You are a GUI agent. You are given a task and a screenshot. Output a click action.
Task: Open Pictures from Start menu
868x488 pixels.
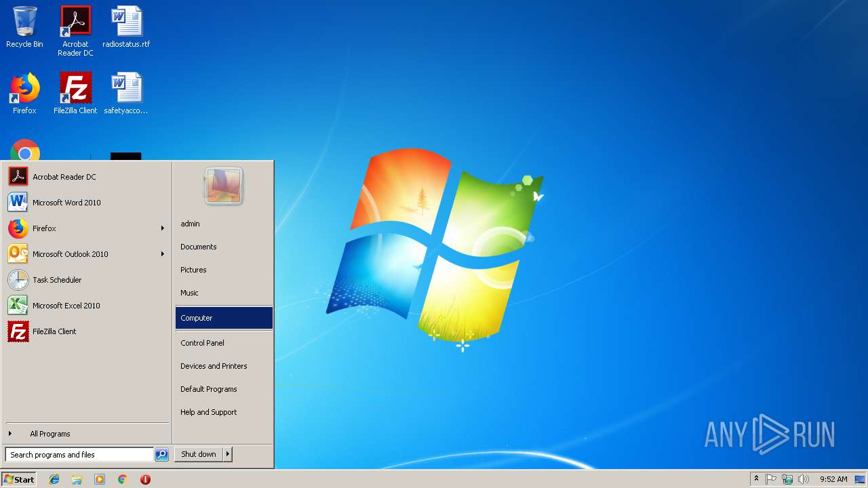click(x=224, y=270)
